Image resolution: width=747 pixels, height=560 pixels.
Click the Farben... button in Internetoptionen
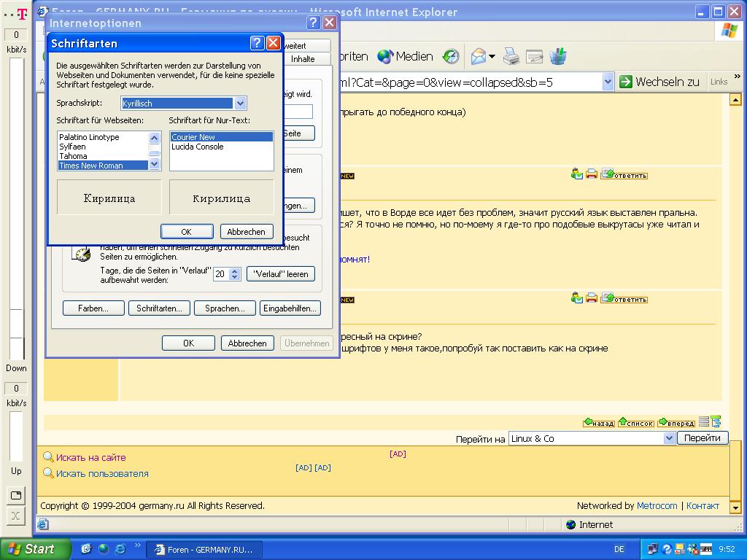(x=93, y=308)
